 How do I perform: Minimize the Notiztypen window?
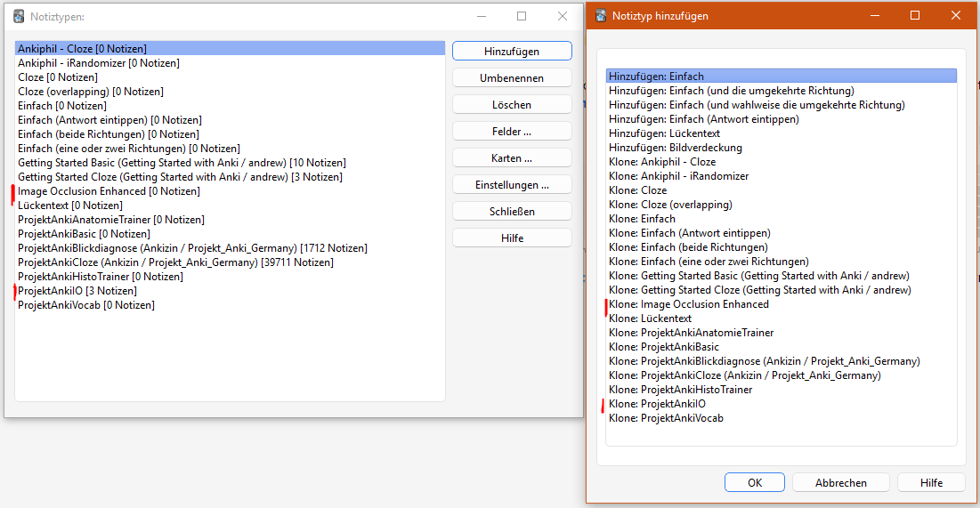coord(482,16)
